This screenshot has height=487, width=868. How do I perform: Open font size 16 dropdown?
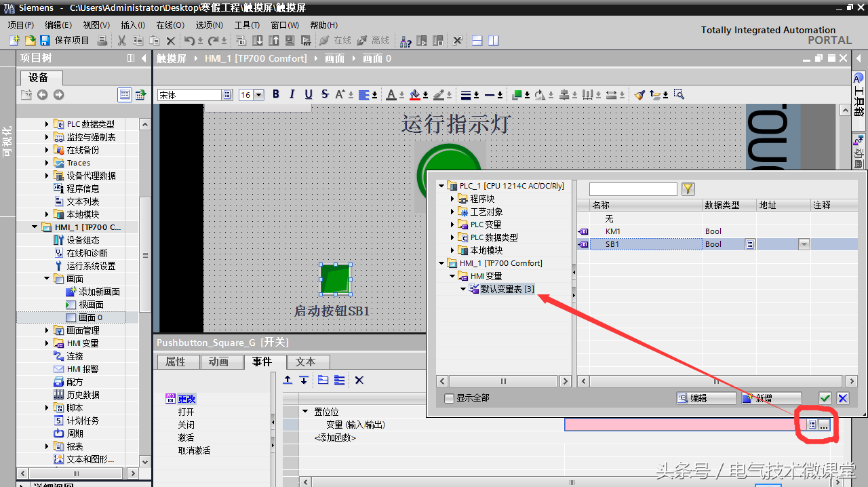point(259,95)
